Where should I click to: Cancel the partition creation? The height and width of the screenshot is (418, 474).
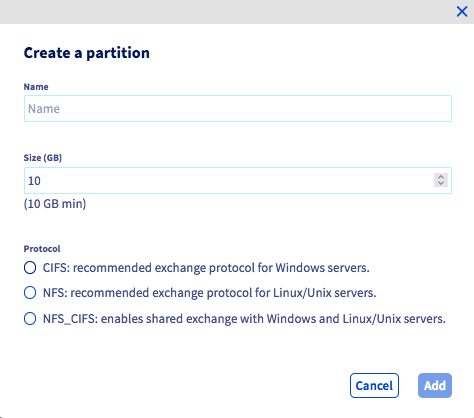(374, 385)
